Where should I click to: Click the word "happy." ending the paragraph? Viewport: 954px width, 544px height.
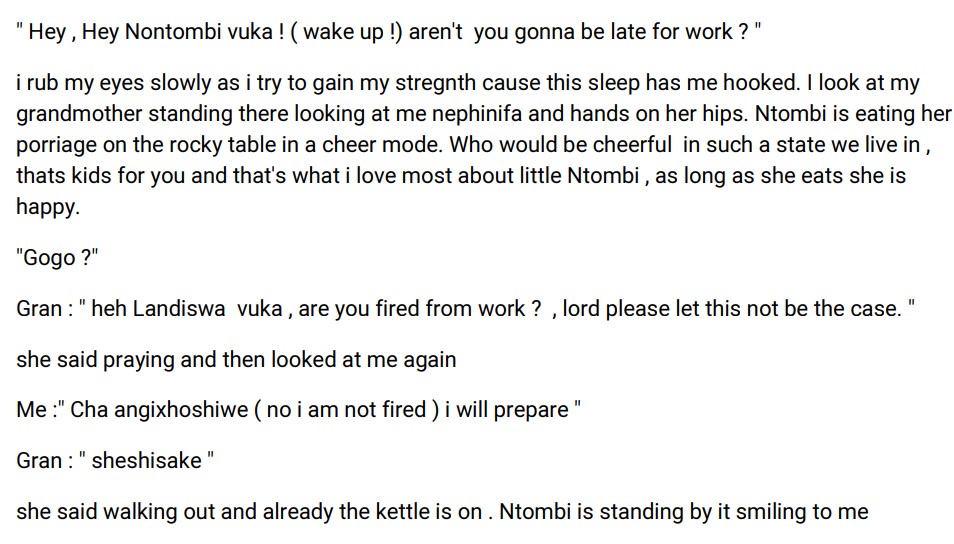click(48, 207)
